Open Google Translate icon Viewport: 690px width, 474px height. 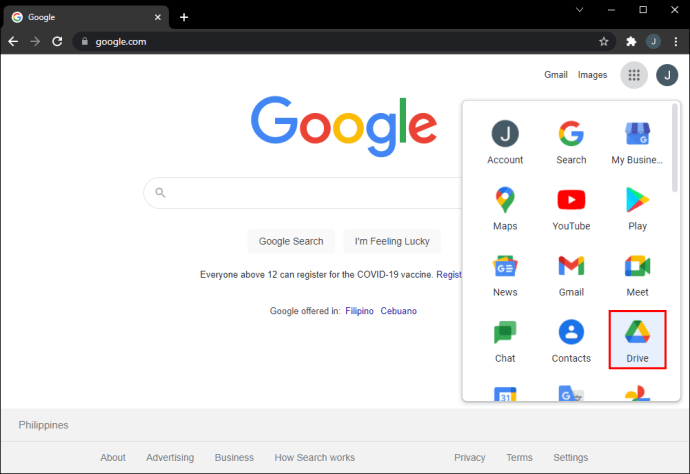click(x=571, y=393)
